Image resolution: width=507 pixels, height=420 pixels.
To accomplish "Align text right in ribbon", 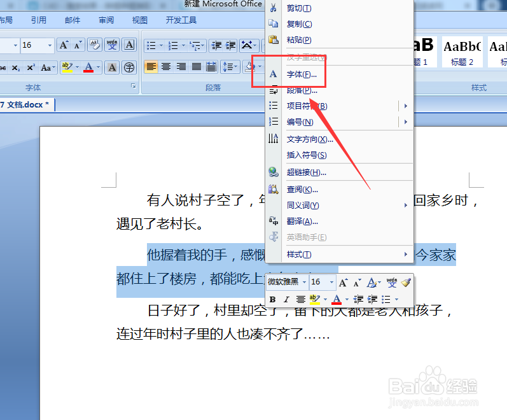I will 181,67.
